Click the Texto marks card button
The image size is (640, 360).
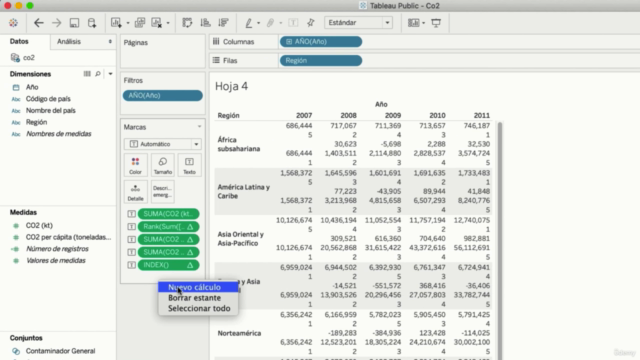coord(189,165)
